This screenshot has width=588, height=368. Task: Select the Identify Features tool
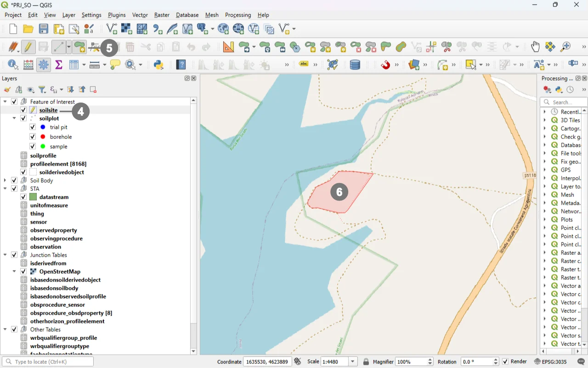pyautogui.click(x=13, y=65)
